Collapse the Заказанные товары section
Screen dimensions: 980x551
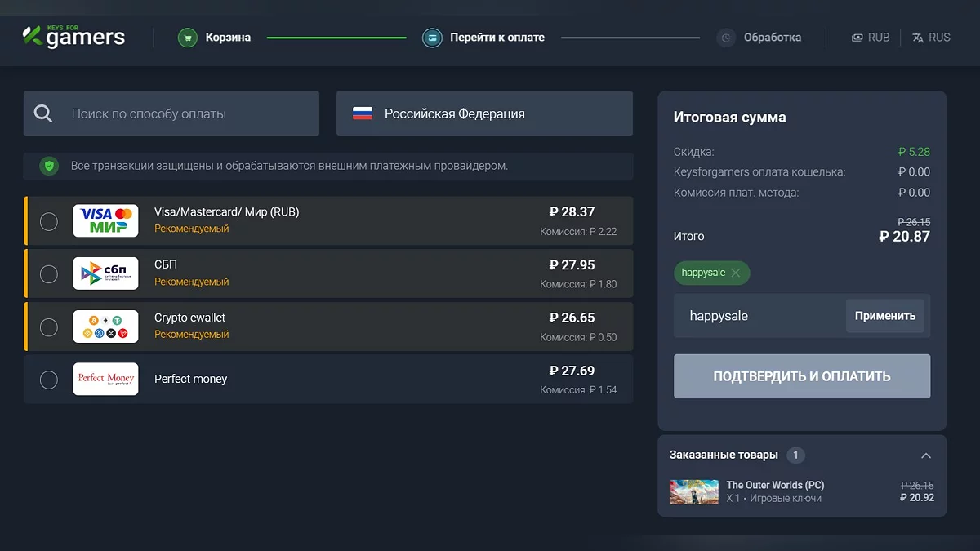(x=925, y=455)
